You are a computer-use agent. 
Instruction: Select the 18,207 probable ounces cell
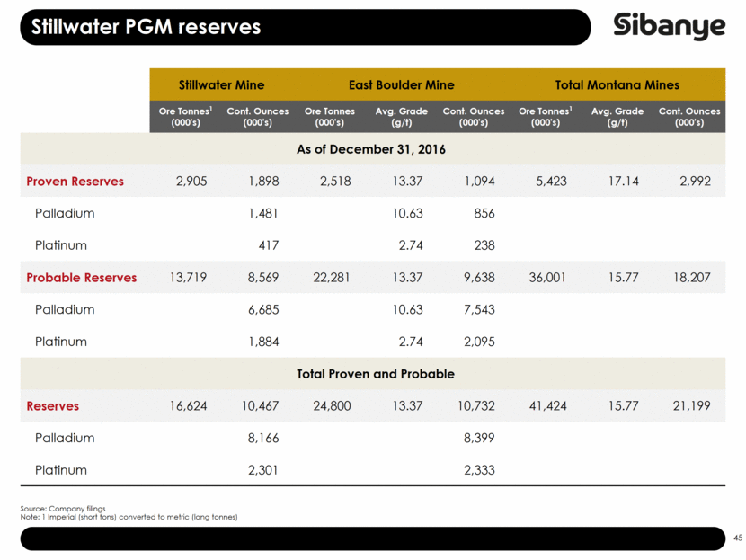click(691, 278)
